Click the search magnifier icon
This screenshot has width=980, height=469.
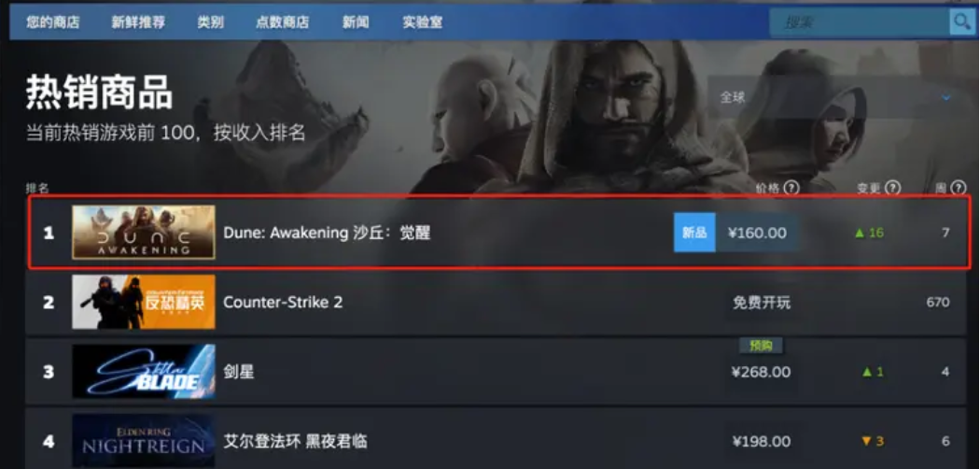[960, 23]
